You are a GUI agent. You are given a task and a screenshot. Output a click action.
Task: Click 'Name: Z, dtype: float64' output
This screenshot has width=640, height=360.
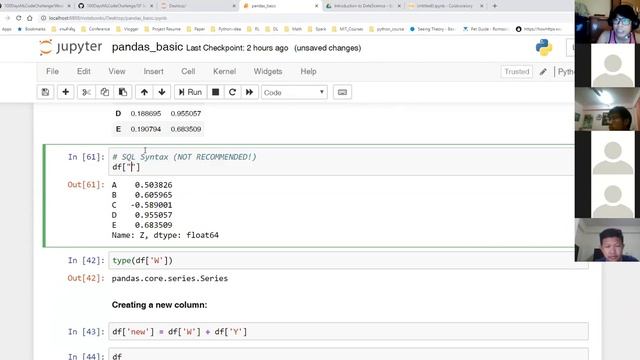165,235
